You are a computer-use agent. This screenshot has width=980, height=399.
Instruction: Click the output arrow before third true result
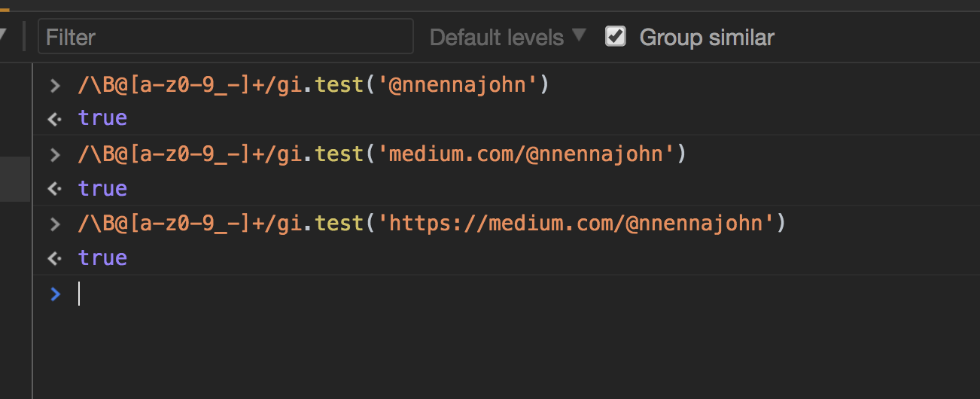tap(54, 258)
